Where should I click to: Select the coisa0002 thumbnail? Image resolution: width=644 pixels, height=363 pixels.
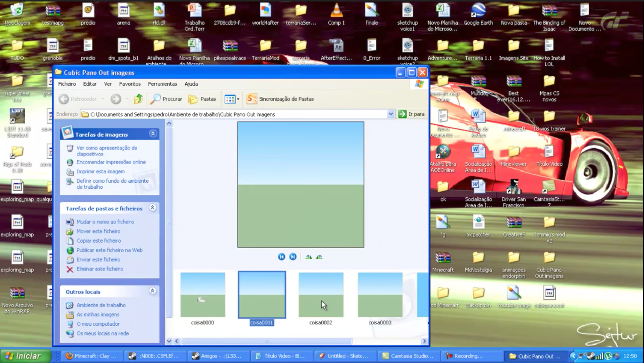point(321,295)
